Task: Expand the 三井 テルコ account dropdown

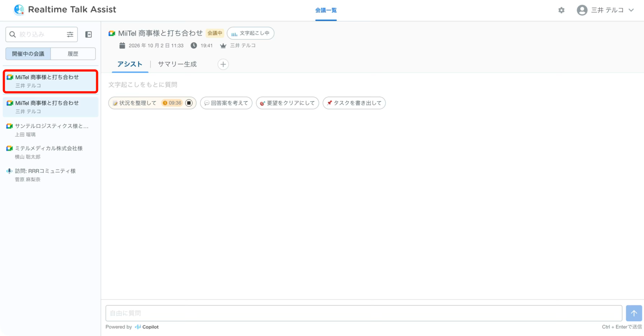Action: [631, 10]
